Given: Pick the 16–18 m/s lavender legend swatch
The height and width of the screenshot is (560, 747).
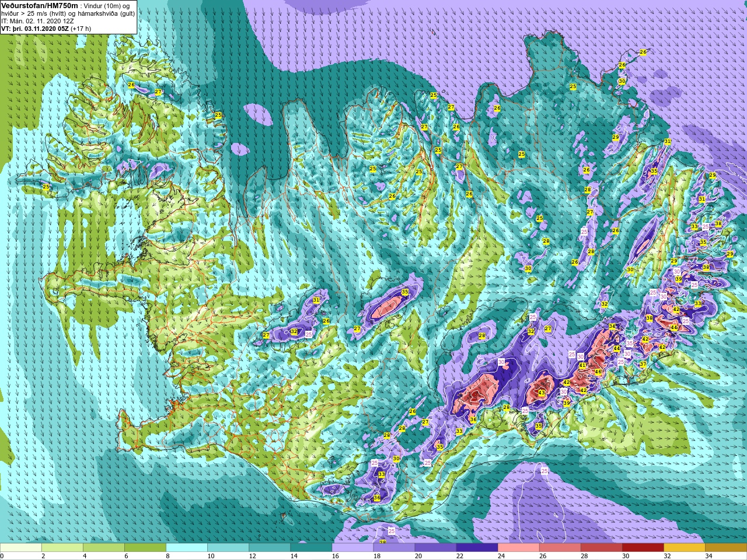Looking at the screenshot, I should pyautogui.click(x=352, y=548).
